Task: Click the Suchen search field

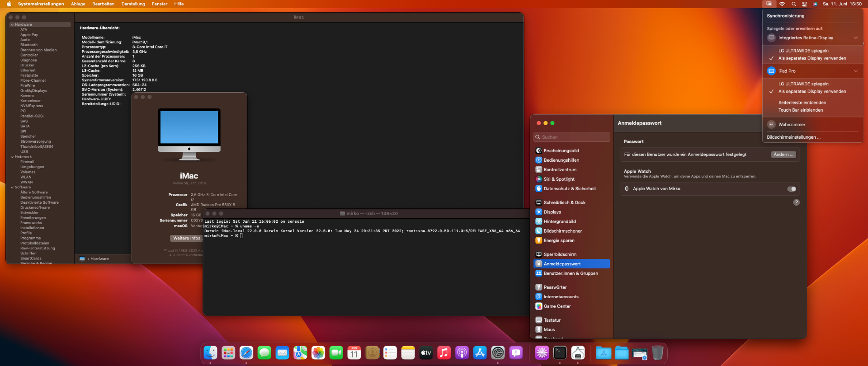Action: click(572, 137)
